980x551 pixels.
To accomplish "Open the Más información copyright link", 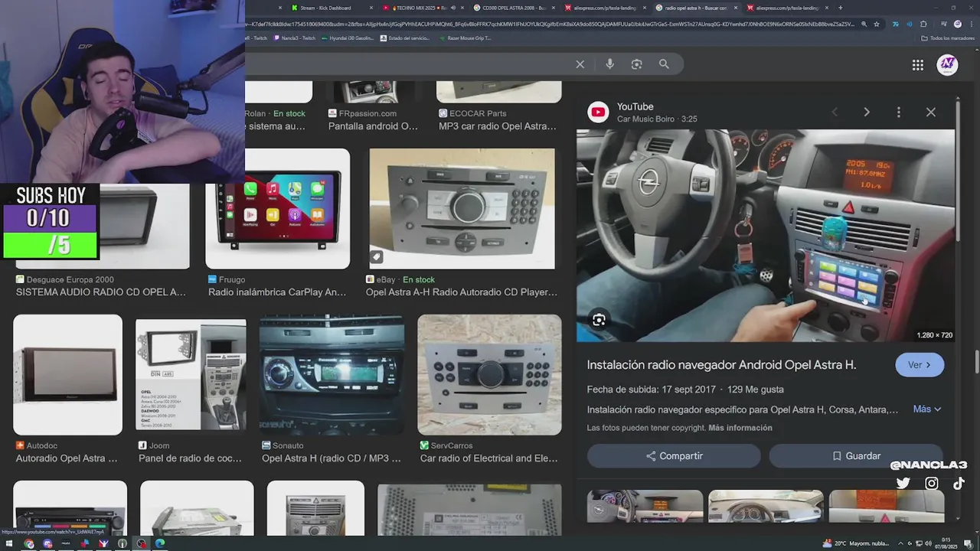I will pos(740,428).
